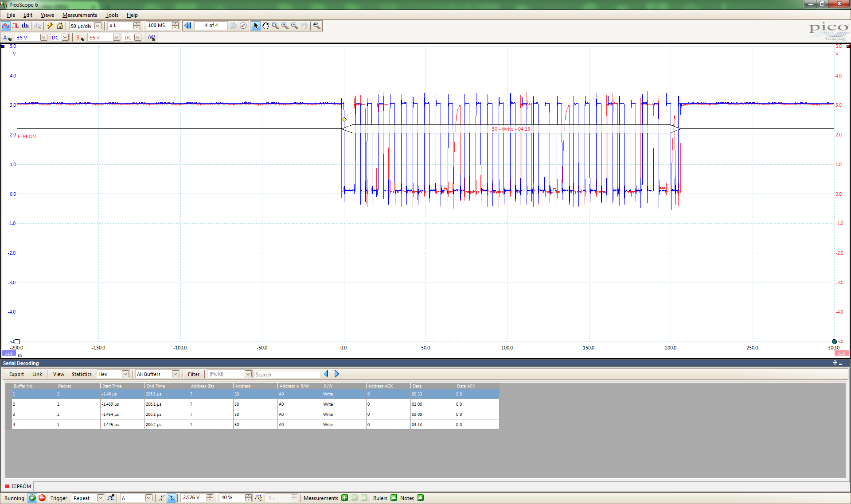Open math channels button

pyautogui.click(x=152, y=38)
